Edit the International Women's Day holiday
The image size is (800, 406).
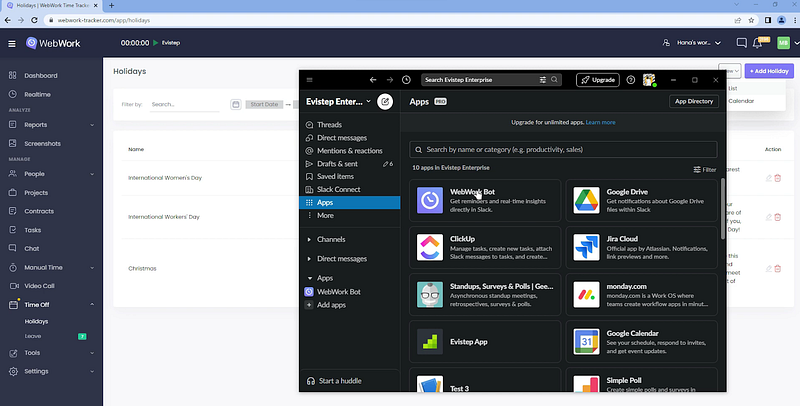(769, 178)
